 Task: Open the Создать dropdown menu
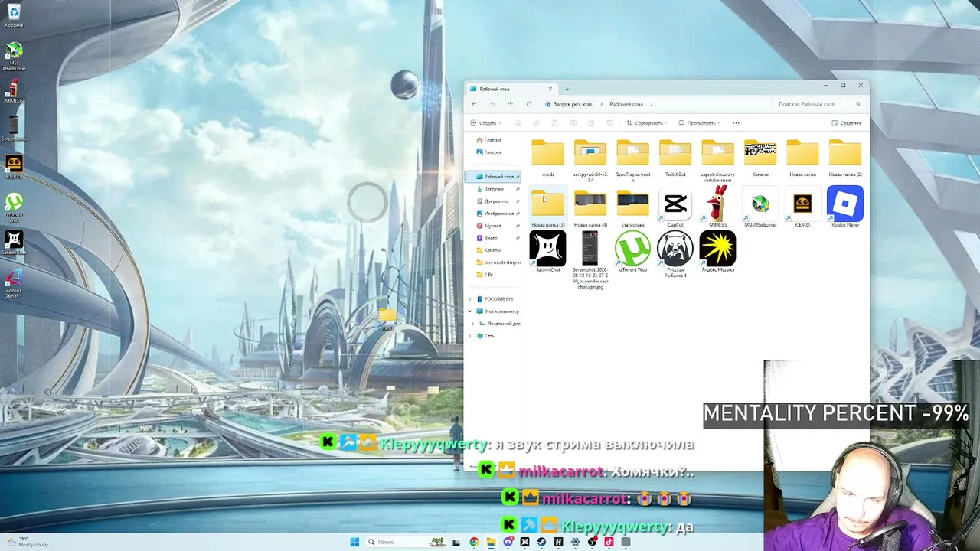(x=485, y=123)
